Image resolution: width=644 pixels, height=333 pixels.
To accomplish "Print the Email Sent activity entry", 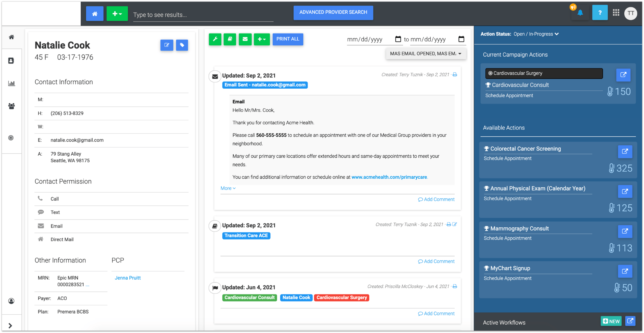I will [x=455, y=75].
